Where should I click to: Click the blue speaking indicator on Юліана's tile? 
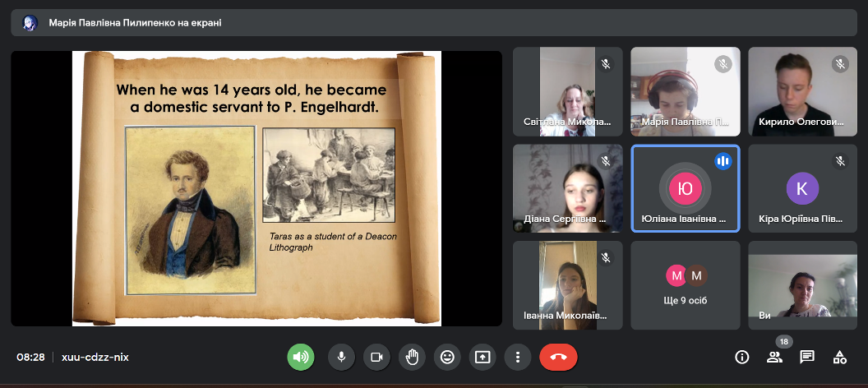[x=723, y=161]
